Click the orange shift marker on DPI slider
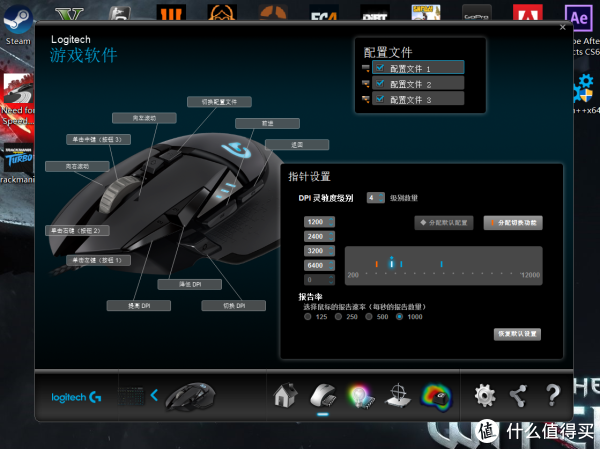 [377, 264]
